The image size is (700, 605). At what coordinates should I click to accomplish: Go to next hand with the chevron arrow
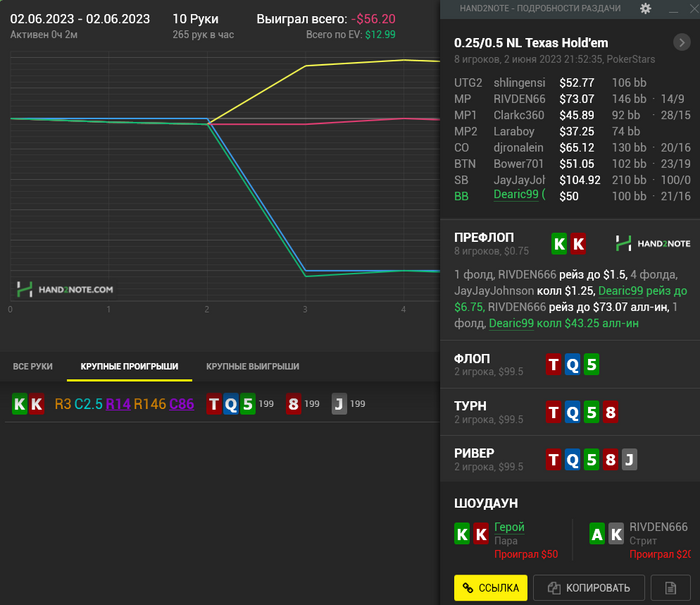click(x=682, y=43)
